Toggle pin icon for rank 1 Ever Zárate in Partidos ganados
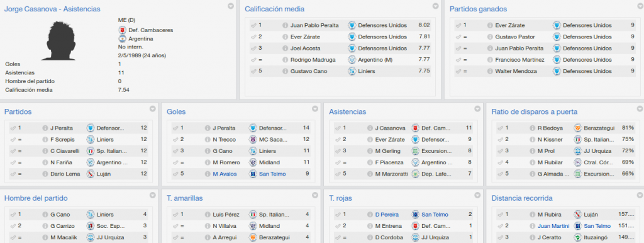 click(x=459, y=25)
